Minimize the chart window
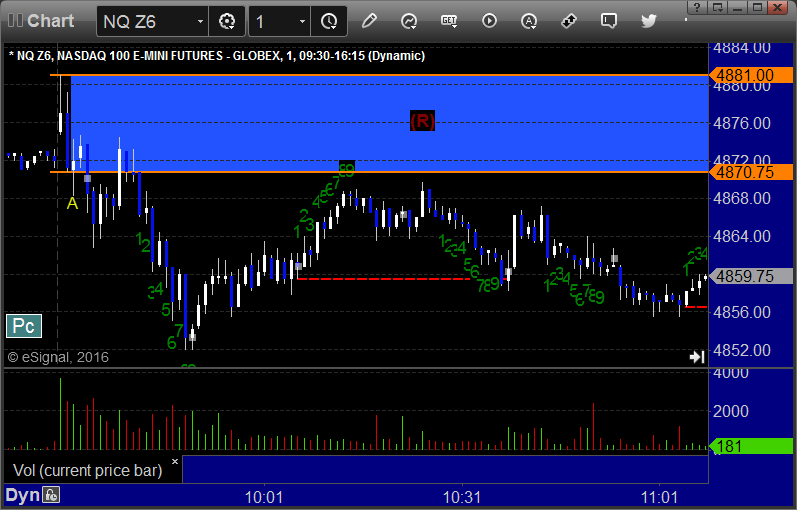This screenshot has width=797, height=510. point(739,7)
